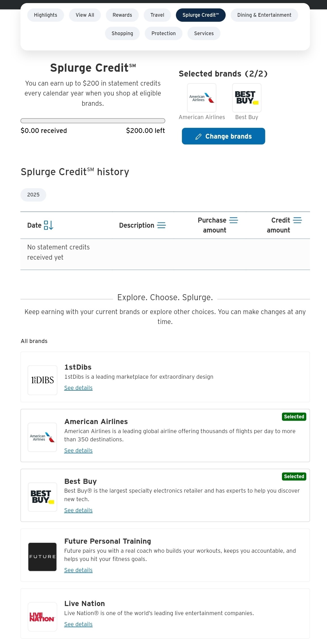Viewport: 327px width, 644px height.
Task: Click the Selected badge on Best Buy
Action: click(x=294, y=476)
